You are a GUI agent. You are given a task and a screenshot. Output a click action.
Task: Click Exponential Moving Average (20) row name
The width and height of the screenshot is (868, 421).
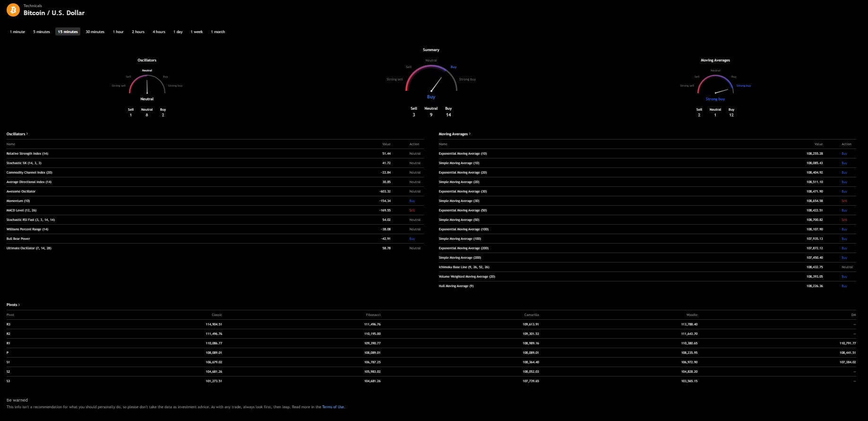[x=463, y=173]
